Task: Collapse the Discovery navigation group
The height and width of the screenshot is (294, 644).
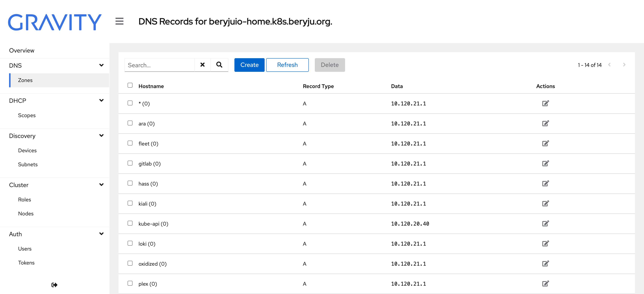Action: click(101, 136)
